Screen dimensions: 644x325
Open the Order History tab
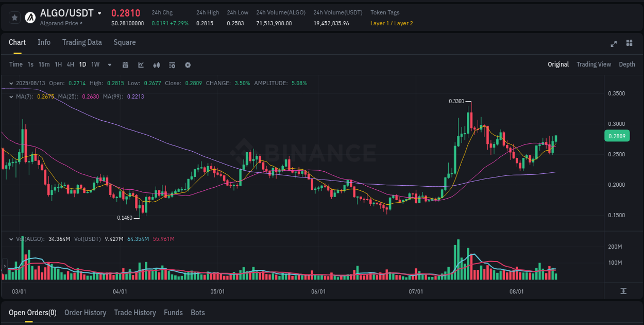coord(85,313)
